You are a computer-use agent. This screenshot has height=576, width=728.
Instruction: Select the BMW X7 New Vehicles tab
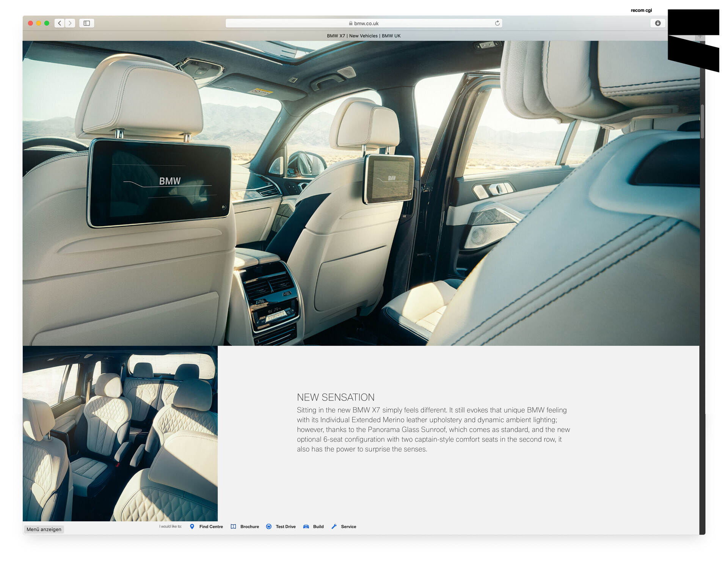[363, 36]
